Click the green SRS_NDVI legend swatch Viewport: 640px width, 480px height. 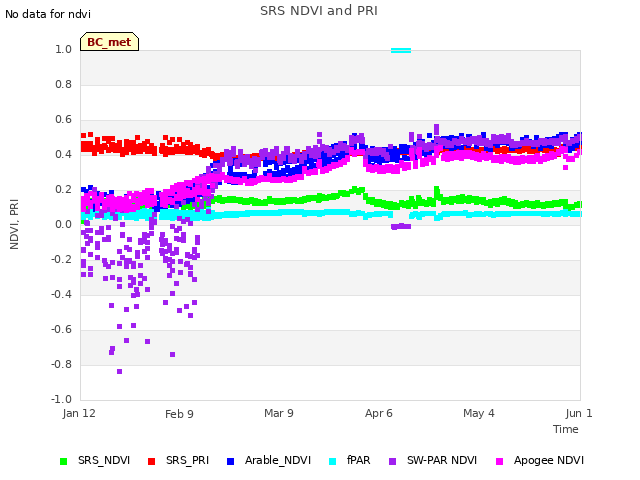pyautogui.click(x=63, y=461)
